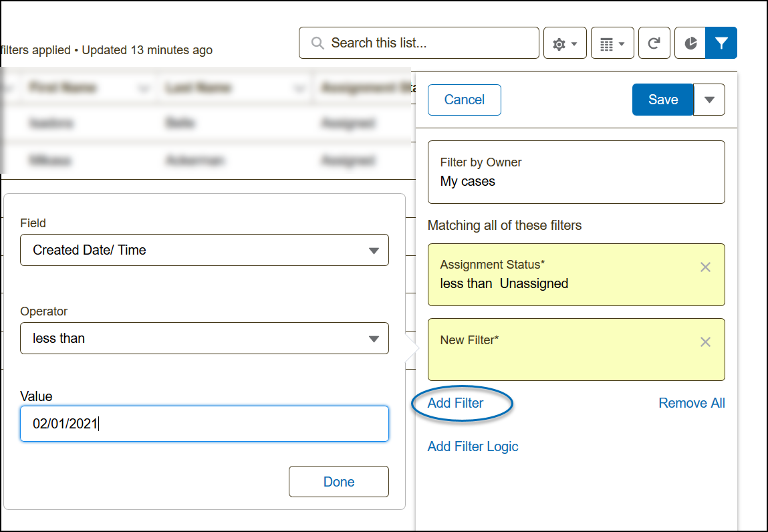Focus the Search this list box
Screen dimensions: 768x532
click(428, 43)
